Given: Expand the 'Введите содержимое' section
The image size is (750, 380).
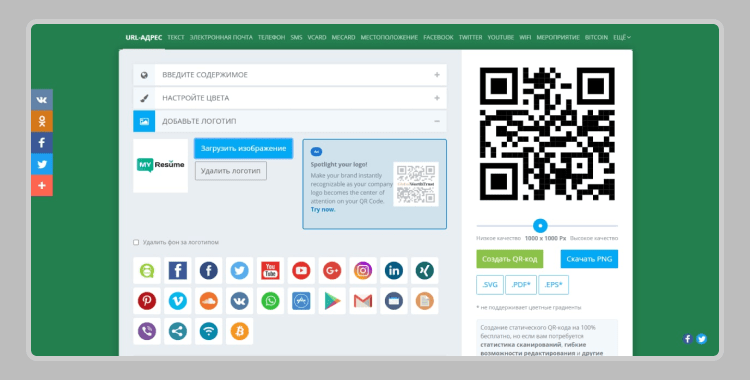Looking at the screenshot, I should (x=290, y=75).
